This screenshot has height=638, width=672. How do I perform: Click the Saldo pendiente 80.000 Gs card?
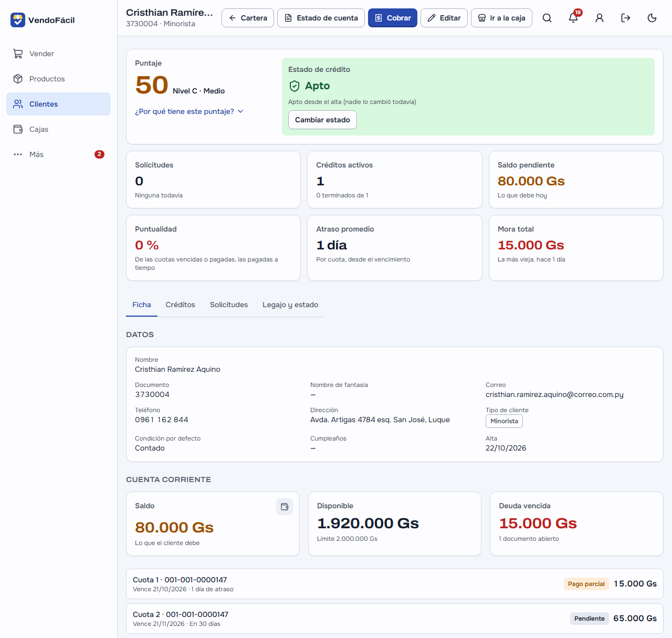[x=576, y=180]
